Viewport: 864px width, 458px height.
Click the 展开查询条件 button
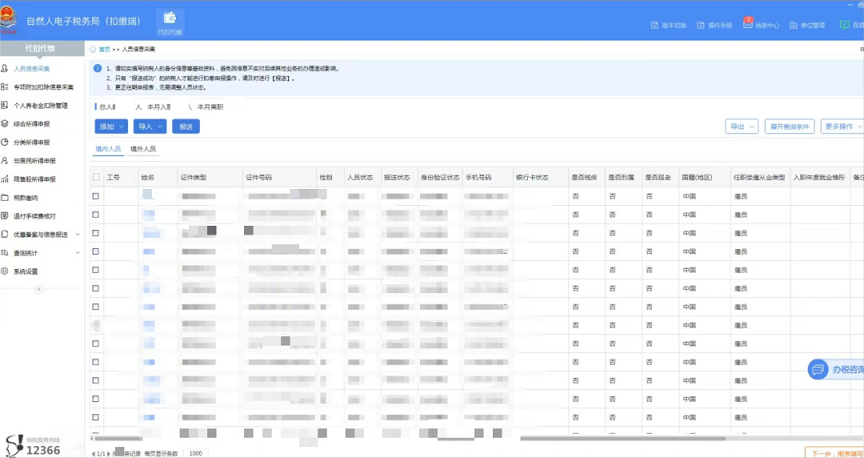[789, 127]
